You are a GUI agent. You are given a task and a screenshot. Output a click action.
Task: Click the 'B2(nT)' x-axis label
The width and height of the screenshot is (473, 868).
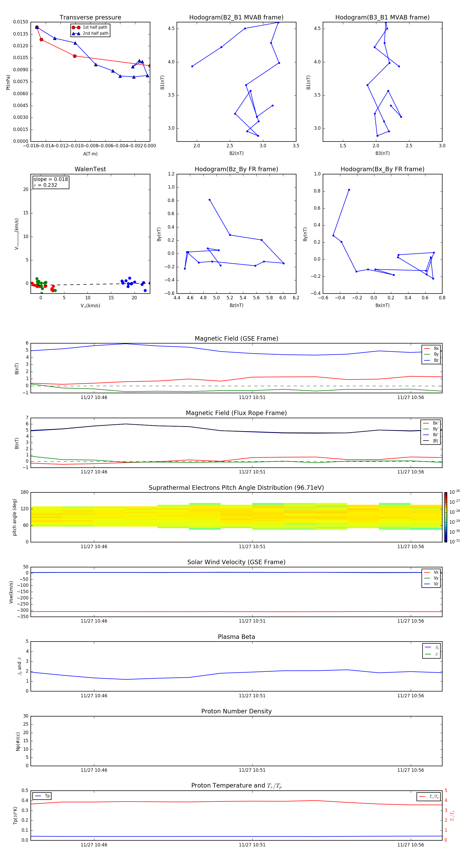coord(236,153)
